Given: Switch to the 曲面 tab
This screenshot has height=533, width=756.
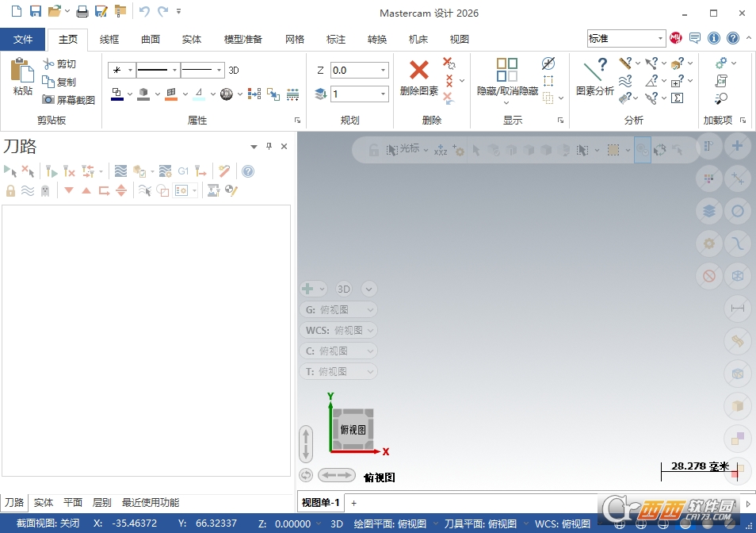Looking at the screenshot, I should (151, 39).
